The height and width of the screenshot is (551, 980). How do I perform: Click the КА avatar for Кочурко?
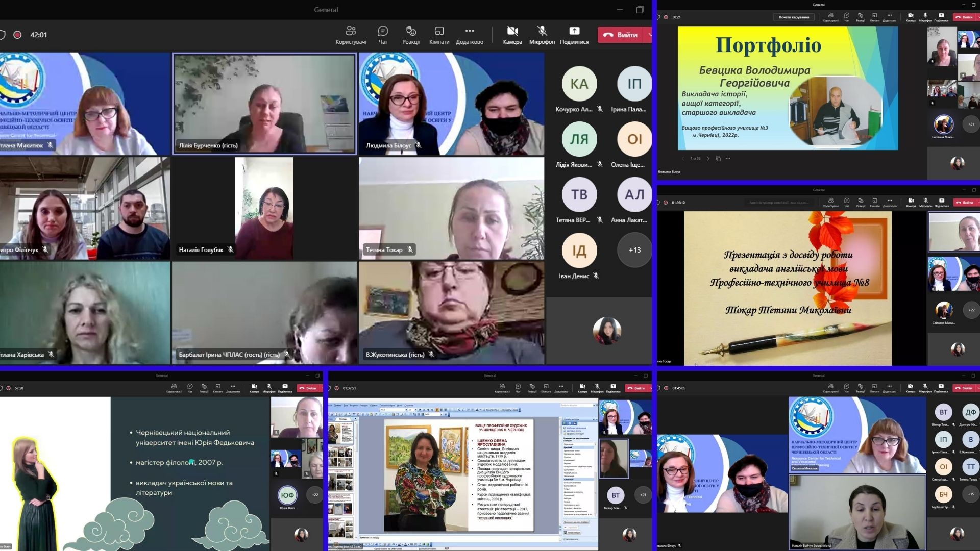[579, 84]
